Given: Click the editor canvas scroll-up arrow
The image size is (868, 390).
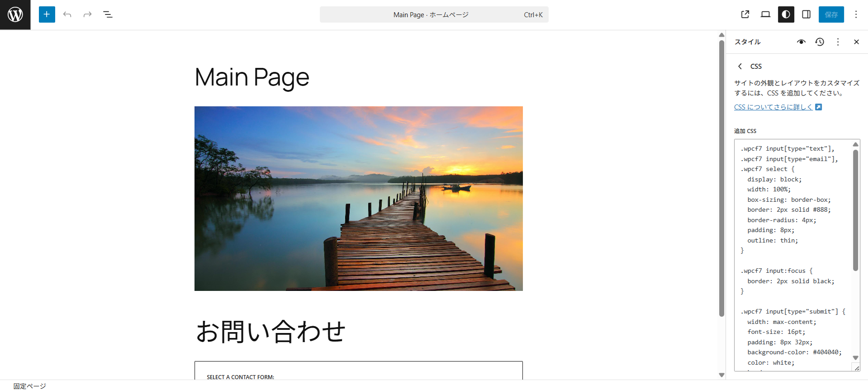Looking at the screenshot, I should pos(721,35).
